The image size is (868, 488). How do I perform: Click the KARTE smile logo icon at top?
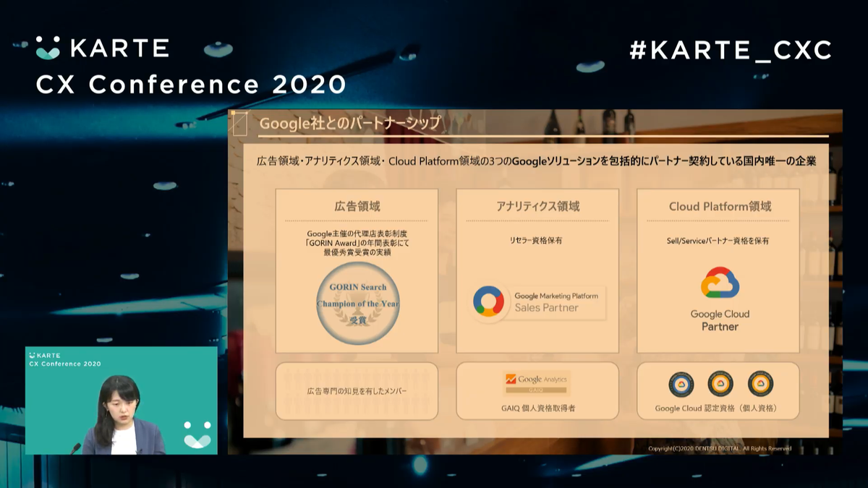(x=48, y=48)
